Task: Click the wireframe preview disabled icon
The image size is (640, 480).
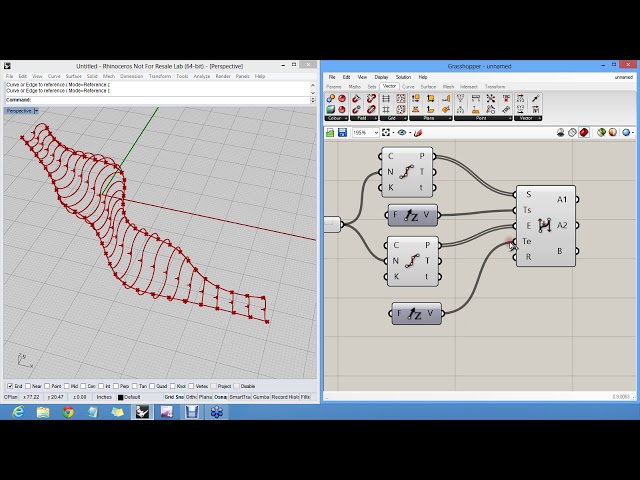Action: pyautogui.click(x=572, y=132)
